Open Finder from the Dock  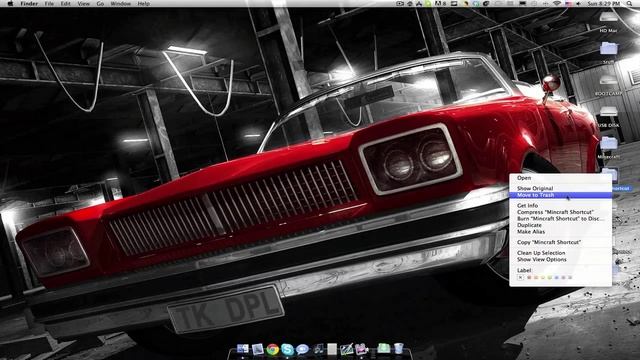(242, 349)
